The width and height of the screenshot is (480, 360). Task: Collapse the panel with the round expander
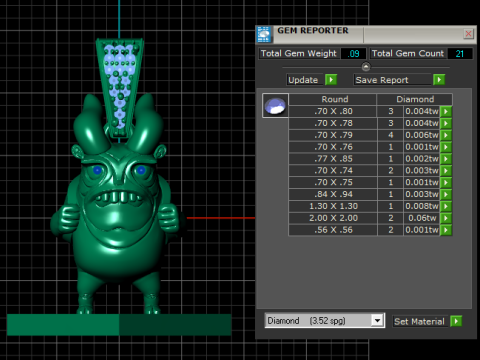pos(366,67)
